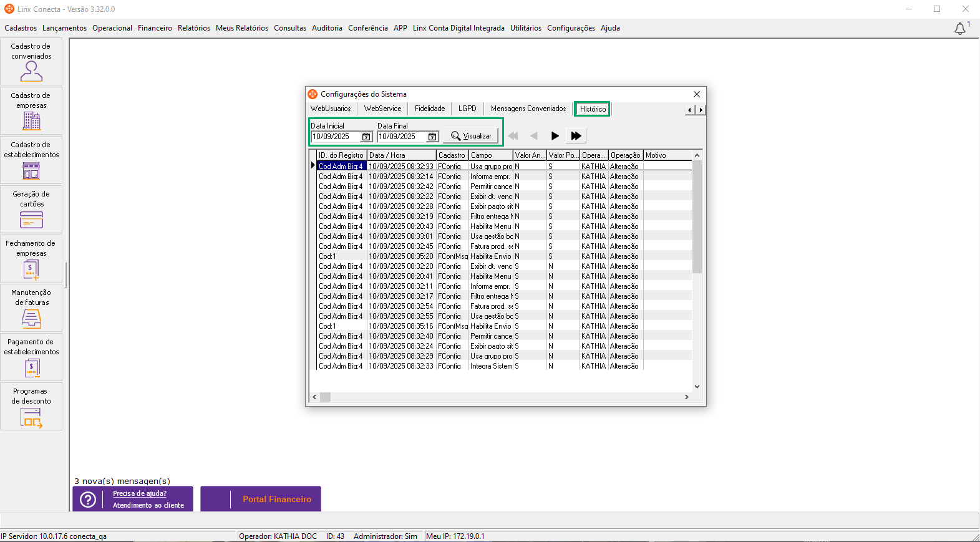
Task: Jump to last record arrow
Action: click(576, 136)
